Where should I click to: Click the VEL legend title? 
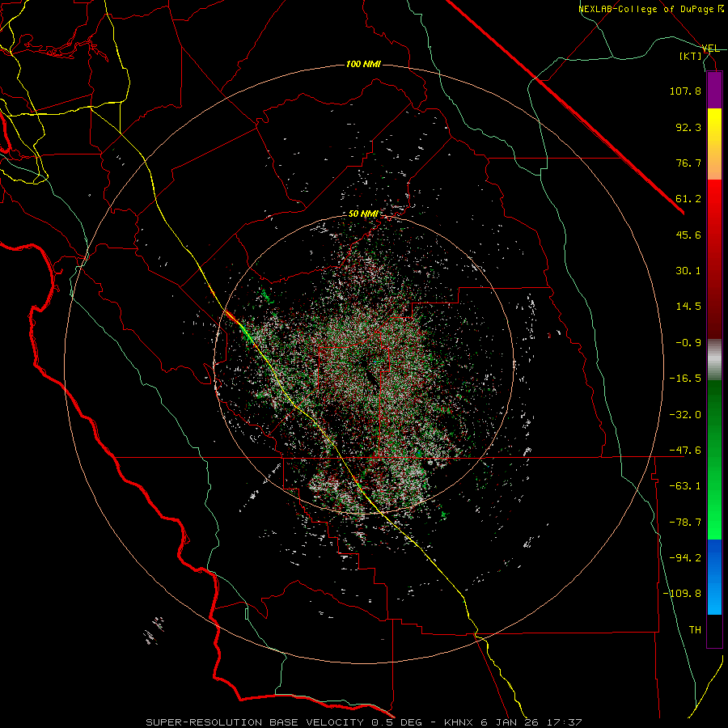pos(710,49)
